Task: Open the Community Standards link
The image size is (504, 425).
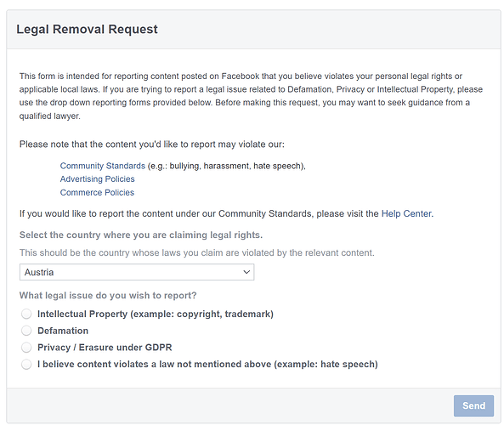Action: [x=103, y=166]
